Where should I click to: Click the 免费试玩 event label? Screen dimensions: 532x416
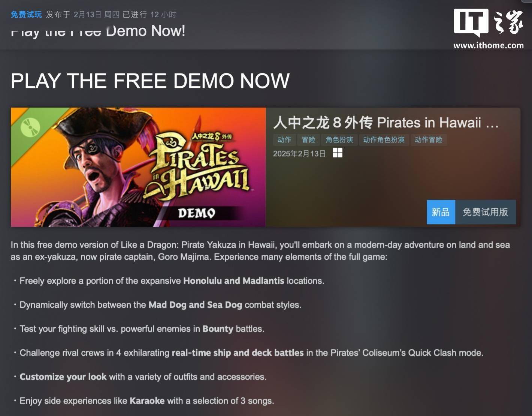tap(26, 15)
